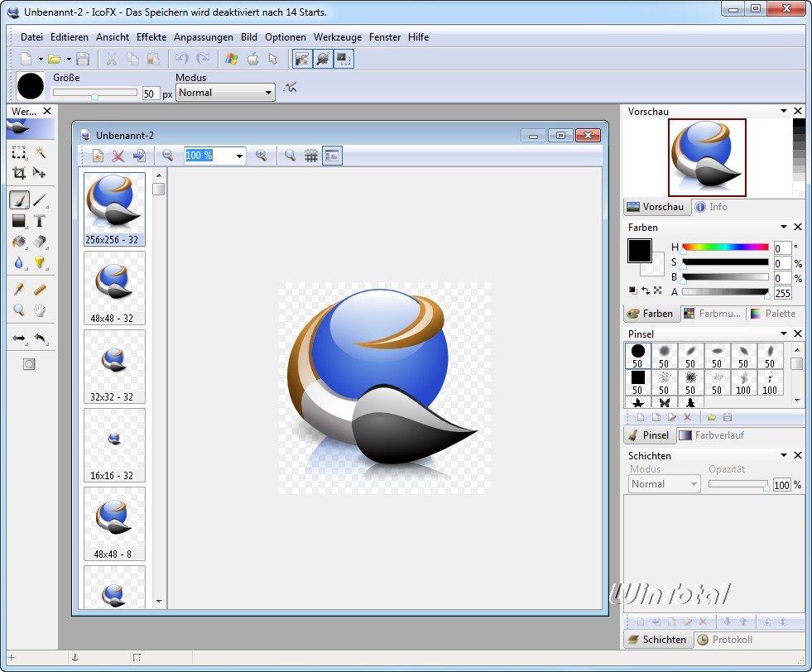812x672 pixels.
Task: Select the 48x48 - 32 image thumbnail
Action: tap(114, 288)
